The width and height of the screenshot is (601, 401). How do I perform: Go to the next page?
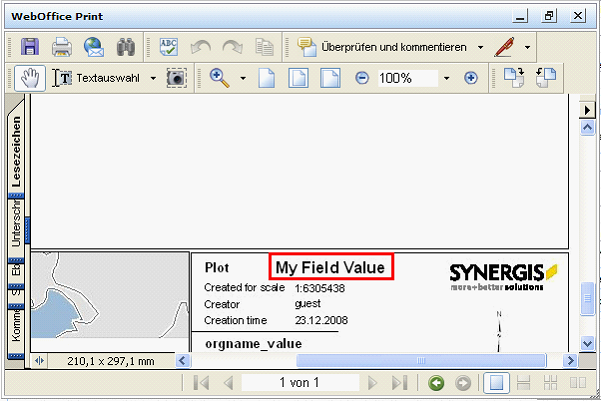(372, 383)
